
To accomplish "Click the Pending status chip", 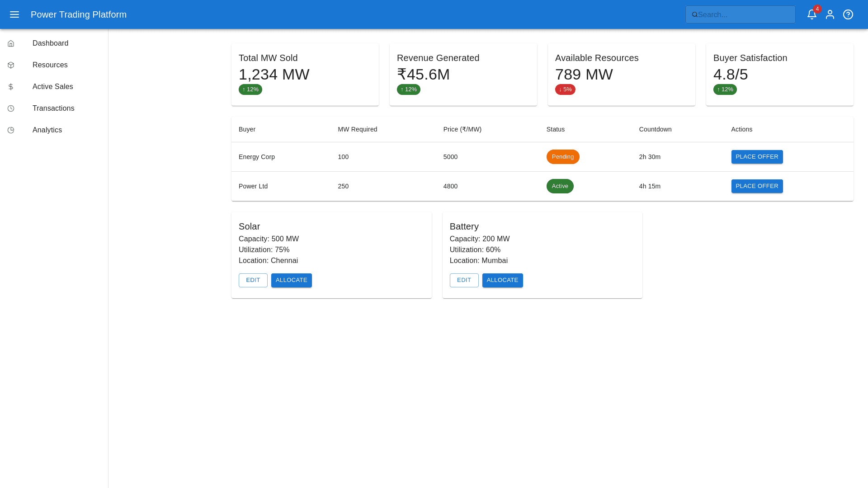I will (x=562, y=157).
